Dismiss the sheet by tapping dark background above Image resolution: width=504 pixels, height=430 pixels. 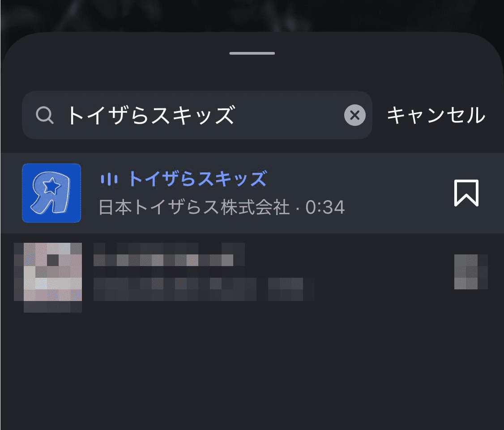252,14
